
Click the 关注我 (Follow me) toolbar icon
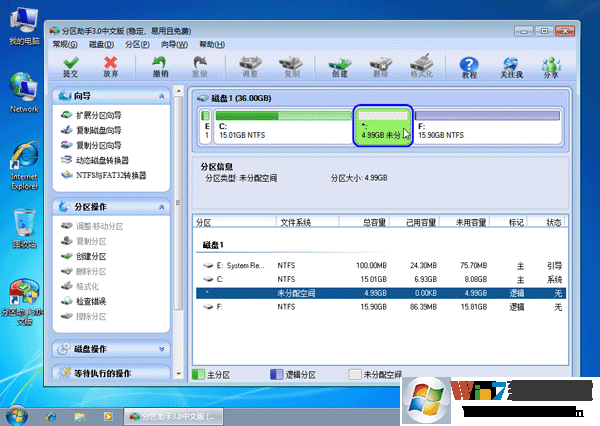click(x=511, y=66)
